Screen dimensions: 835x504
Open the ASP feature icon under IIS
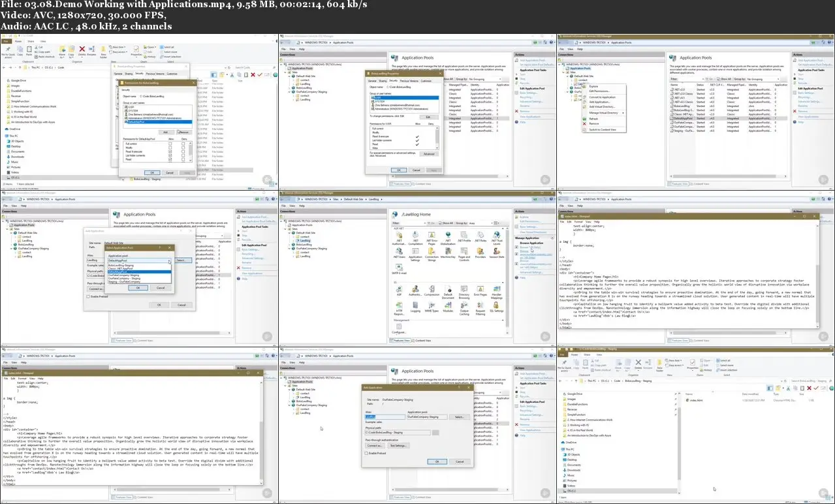click(399, 291)
